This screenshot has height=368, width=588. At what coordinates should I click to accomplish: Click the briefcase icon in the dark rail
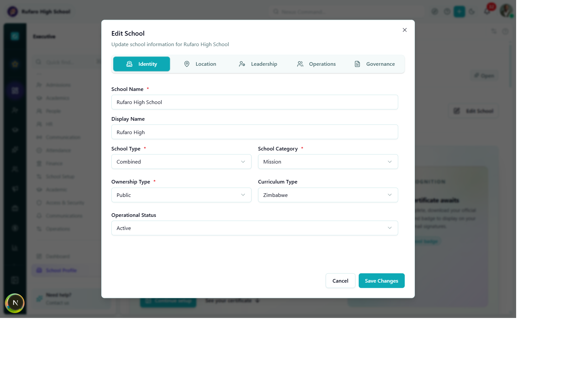click(x=15, y=208)
